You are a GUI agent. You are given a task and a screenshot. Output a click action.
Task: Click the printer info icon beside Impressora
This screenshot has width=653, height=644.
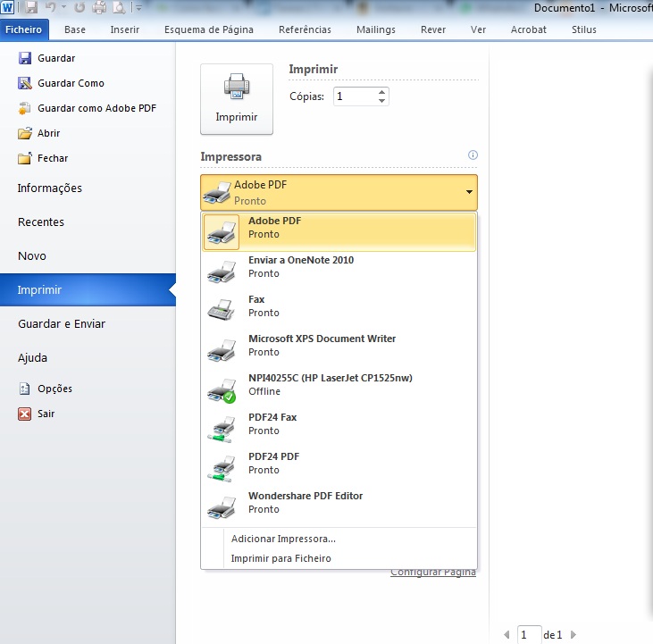[473, 155]
